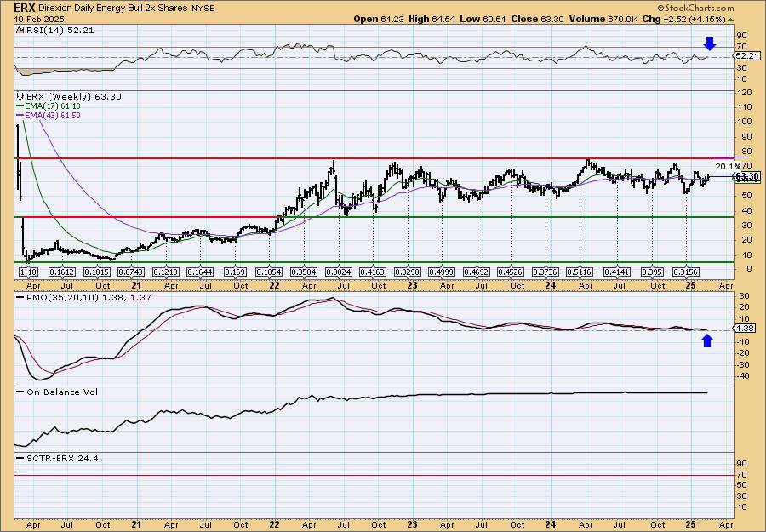Image resolution: width=766 pixels, height=532 pixels.
Task: Click the 0.5116 dividend label
Action: 580,272
